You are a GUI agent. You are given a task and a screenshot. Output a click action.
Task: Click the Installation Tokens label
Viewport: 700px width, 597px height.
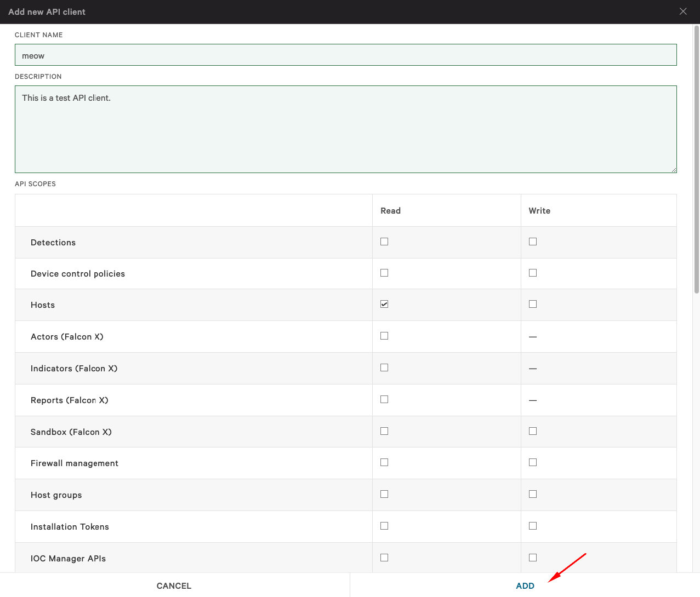point(70,527)
